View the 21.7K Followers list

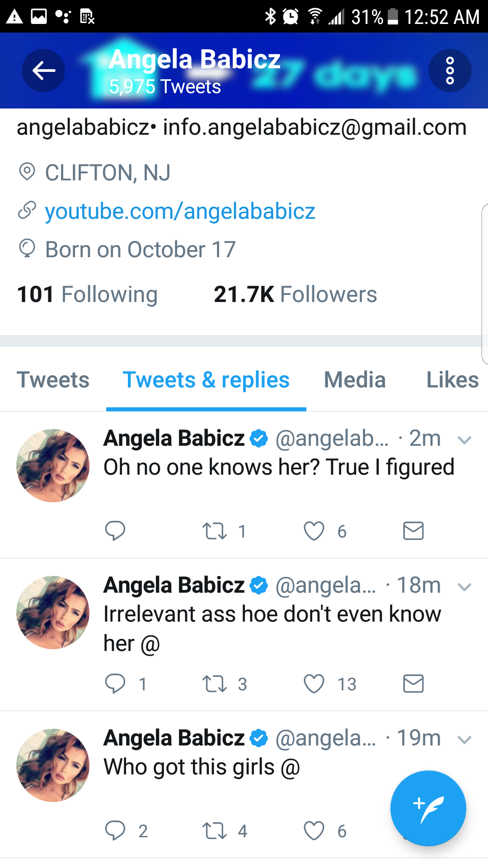[x=295, y=294]
